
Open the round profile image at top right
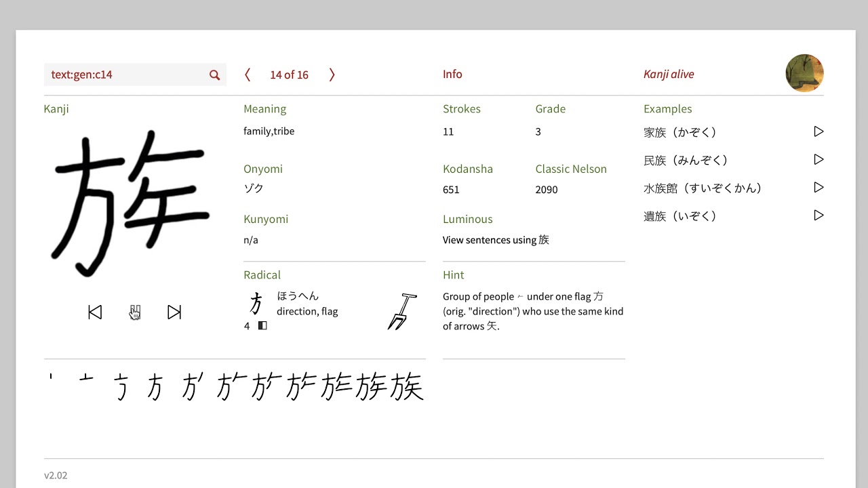point(804,73)
